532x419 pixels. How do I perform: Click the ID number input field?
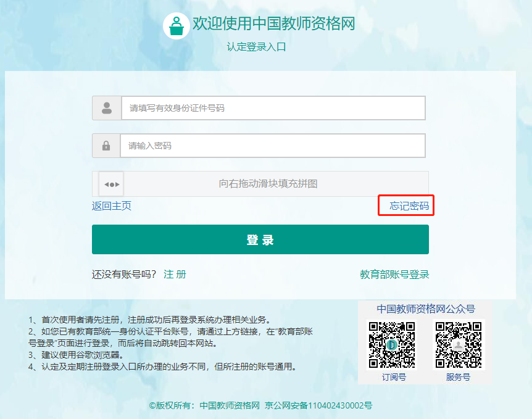pyautogui.click(x=273, y=108)
